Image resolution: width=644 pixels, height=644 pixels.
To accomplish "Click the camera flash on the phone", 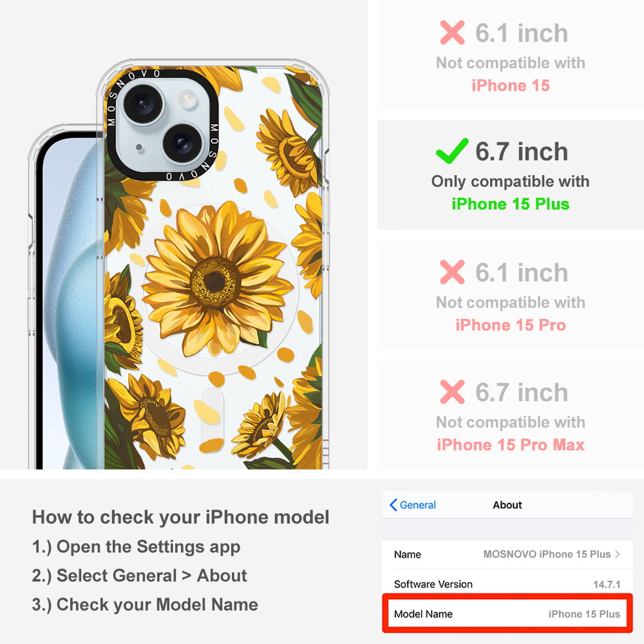I will pyautogui.click(x=187, y=99).
